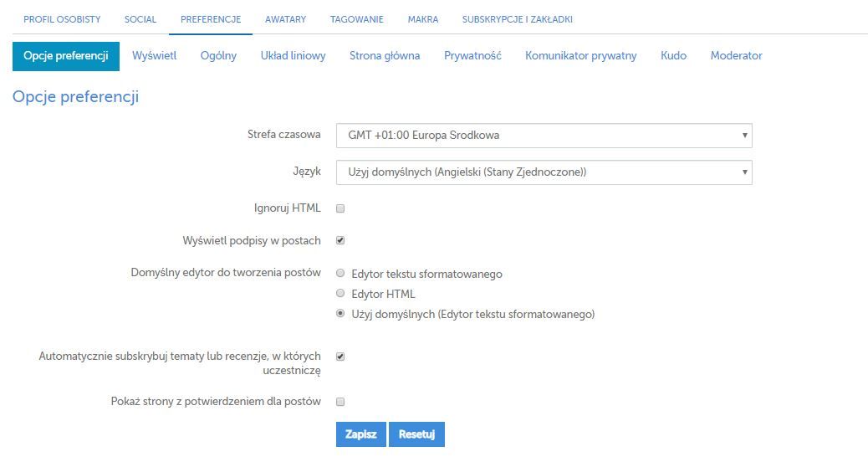
Task: Choose the Edytor HTML radio button
Action: [340, 293]
